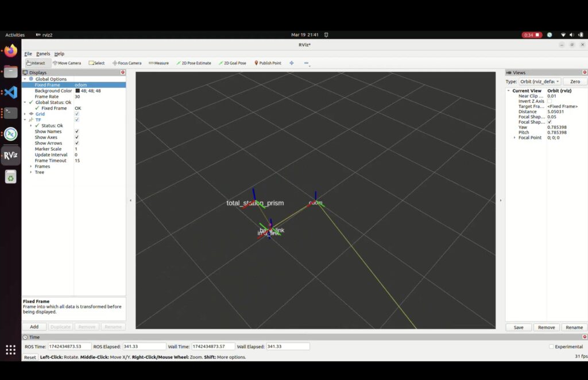
Task: Click the Zero button in Views
Action: tap(575, 82)
